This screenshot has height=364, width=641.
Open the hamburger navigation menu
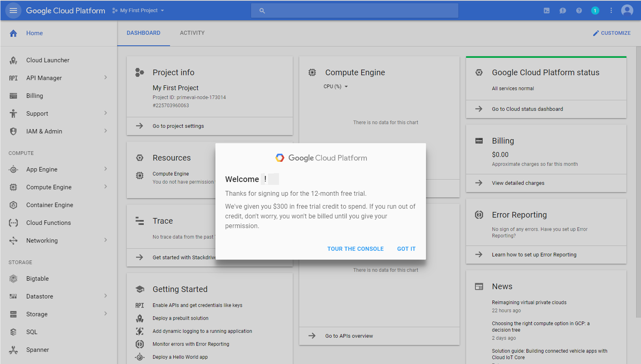tap(13, 11)
